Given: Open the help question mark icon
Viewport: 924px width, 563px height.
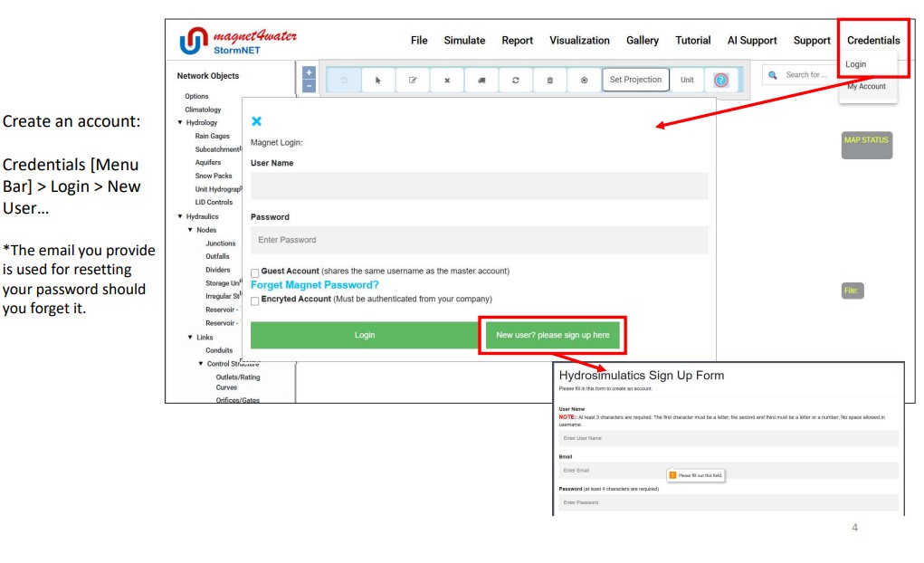Looking at the screenshot, I should 720,81.
